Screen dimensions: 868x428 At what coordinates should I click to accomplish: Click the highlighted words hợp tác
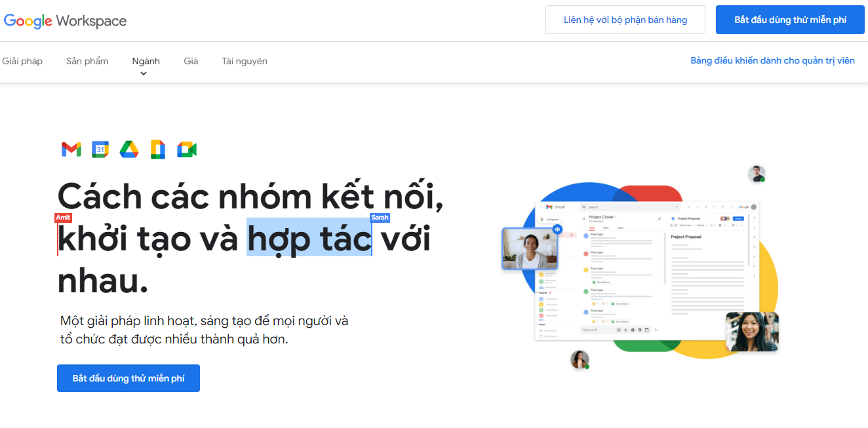(x=309, y=237)
